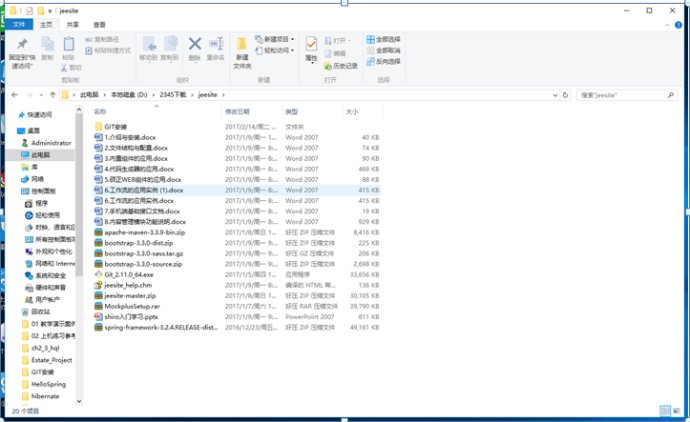Click the blue Help question mark icon

pos(678,25)
